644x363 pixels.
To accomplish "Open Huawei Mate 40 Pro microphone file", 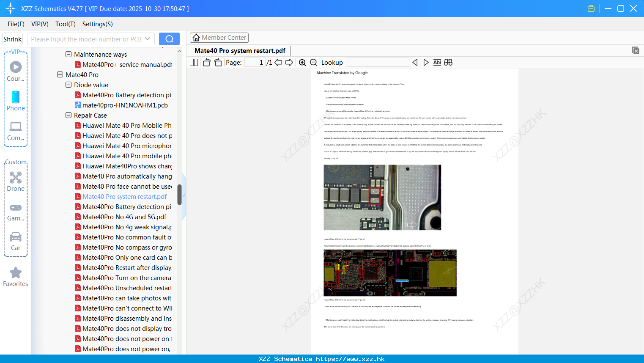I will (123, 146).
